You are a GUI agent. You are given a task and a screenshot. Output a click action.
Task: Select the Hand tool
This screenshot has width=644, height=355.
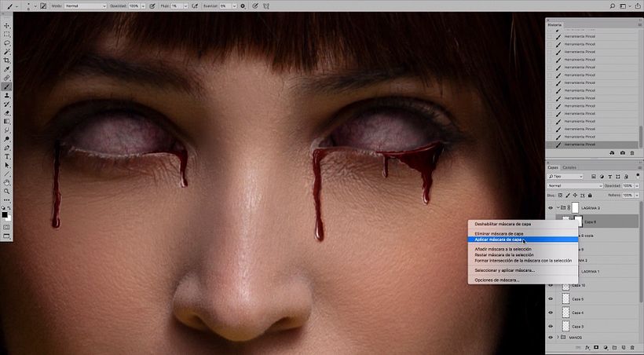(6, 182)
